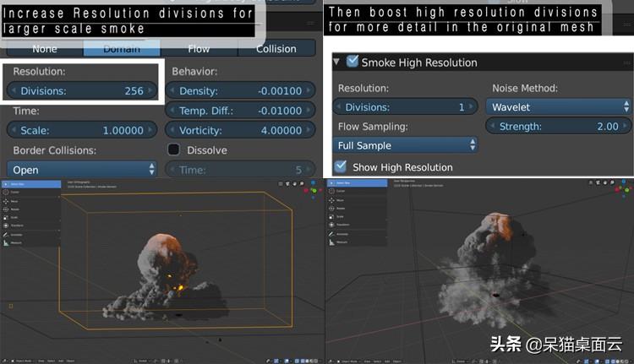Select the Measure tool in left viewport
Image resolution: width=634 pixels, height=364 pixels.
point(30,242)
